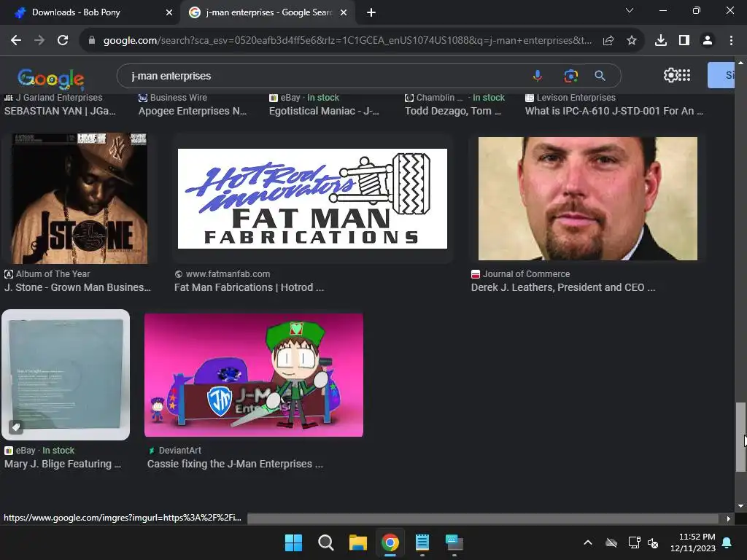Open Todd Dezago, Tom Chamblin result

point(453,111)
